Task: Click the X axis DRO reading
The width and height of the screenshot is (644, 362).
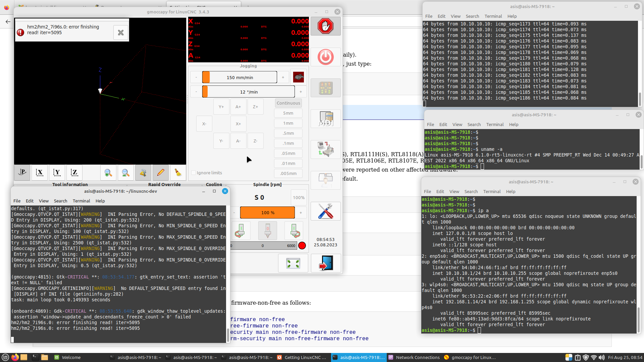Action: tap(300, 21)
